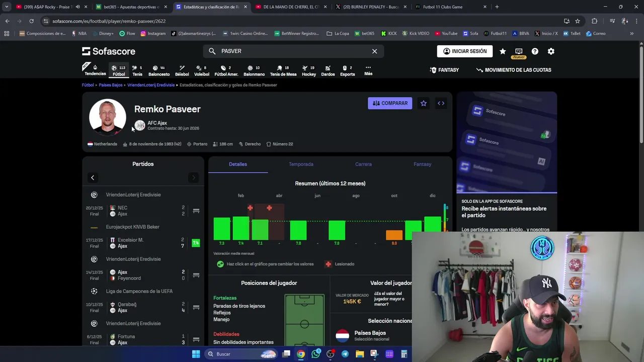Open the Sofascore settings gear
The height and width of the screenshot is (362, 644).
tap(551, 51)
